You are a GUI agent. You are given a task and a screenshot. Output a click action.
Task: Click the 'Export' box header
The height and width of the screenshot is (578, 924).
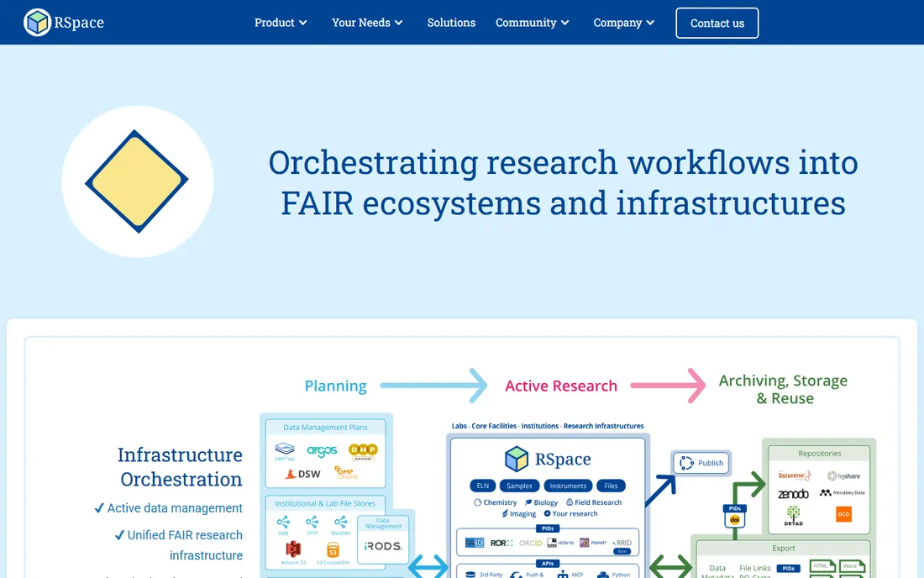[783, 549]
